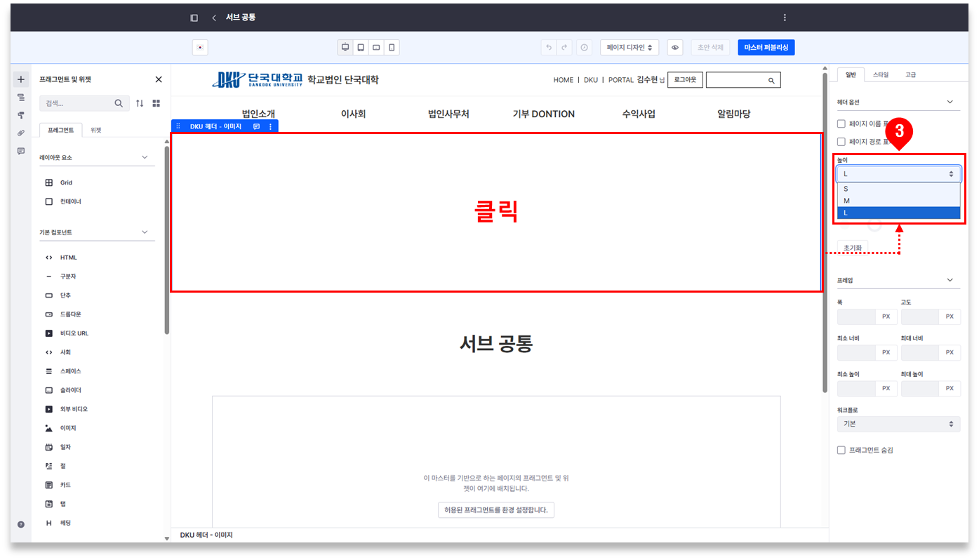979x560 pixels.
Task: Click the fragment search input field
Action: pos(77,103)
